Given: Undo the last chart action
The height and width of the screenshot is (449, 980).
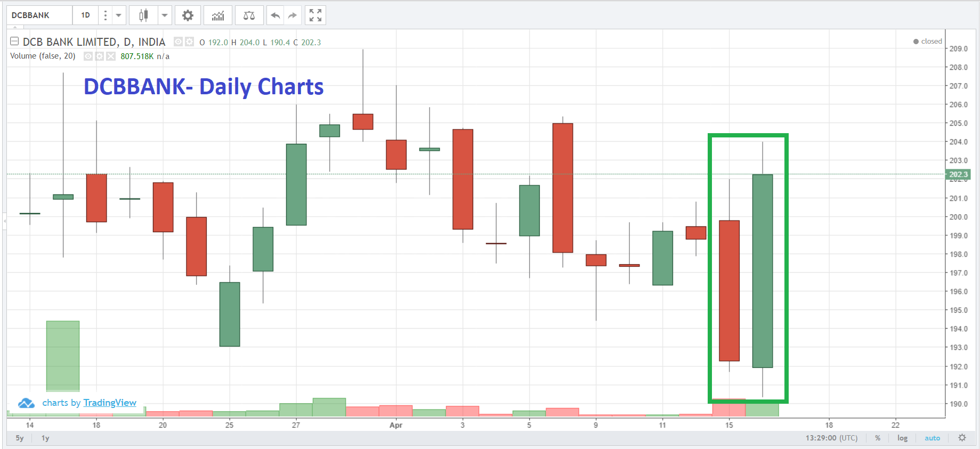Looking at the screenshot, I should click(x=275, y=15).
